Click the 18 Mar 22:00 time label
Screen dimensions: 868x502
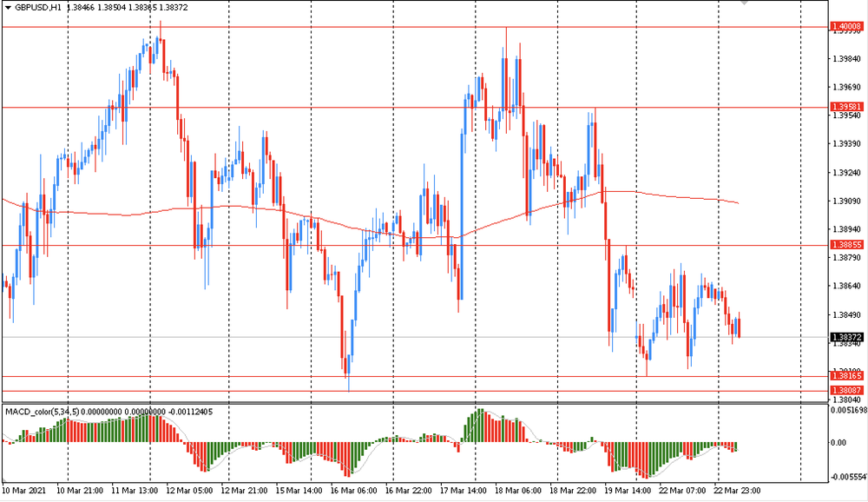[573, 491]
